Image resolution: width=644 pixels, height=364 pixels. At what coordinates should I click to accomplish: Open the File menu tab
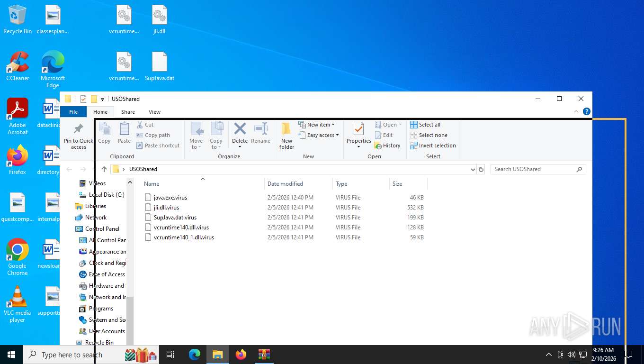73,112
